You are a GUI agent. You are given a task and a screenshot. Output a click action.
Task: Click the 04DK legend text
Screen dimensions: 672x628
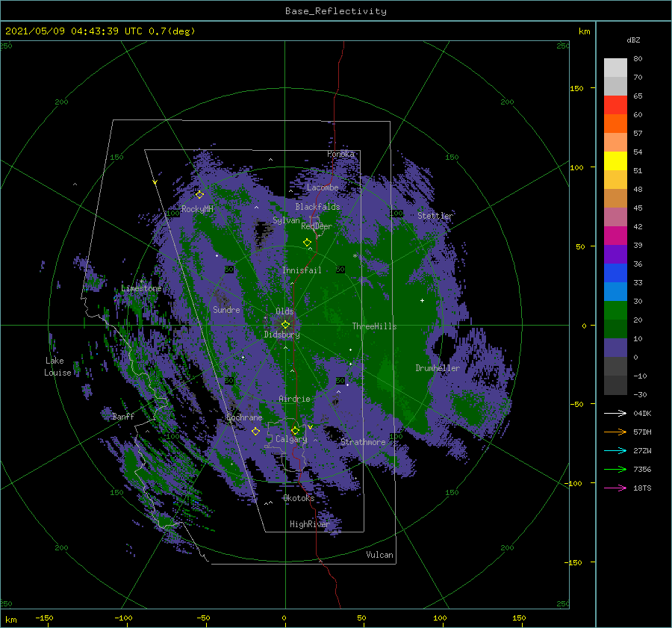pos(642,413)
